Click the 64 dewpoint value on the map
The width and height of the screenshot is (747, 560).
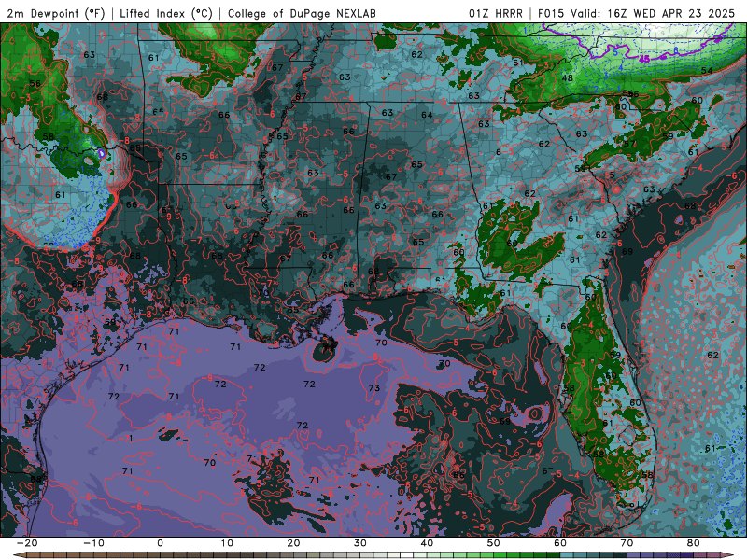click(x=427, y=115)
